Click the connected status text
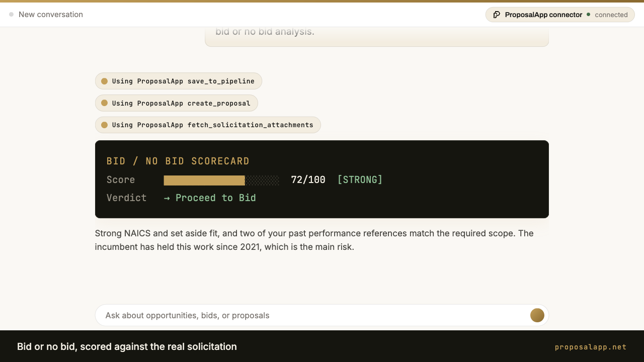This screenshot has width=644, height=362. click(x=611, y=15)
